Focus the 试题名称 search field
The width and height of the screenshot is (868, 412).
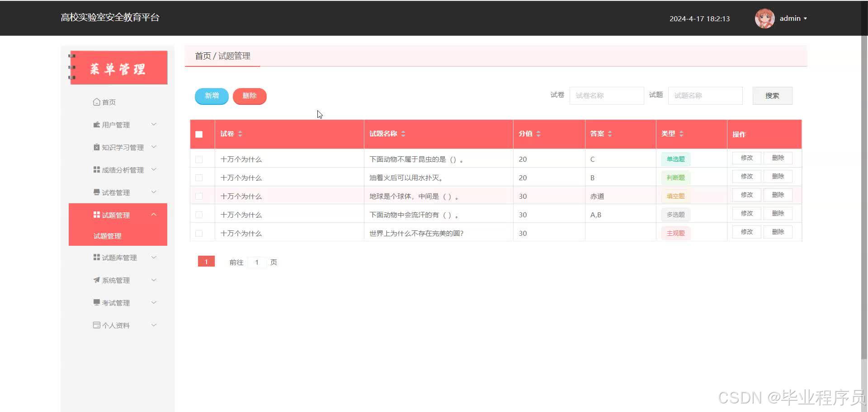point(705,96)
